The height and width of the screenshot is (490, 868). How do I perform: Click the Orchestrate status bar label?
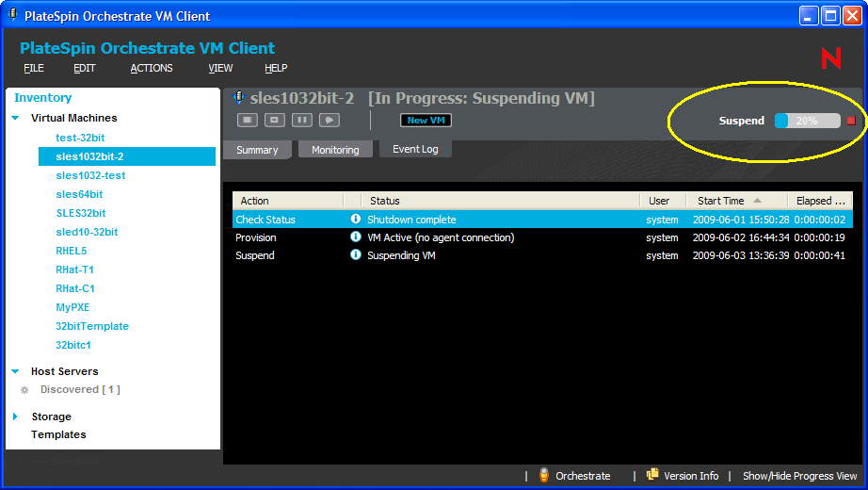[583, 476]
